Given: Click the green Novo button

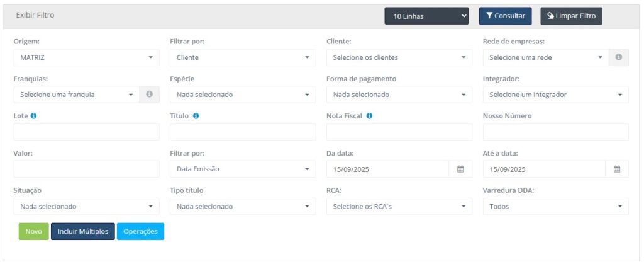Looking at the screenshot, I should tap(33, 231).
